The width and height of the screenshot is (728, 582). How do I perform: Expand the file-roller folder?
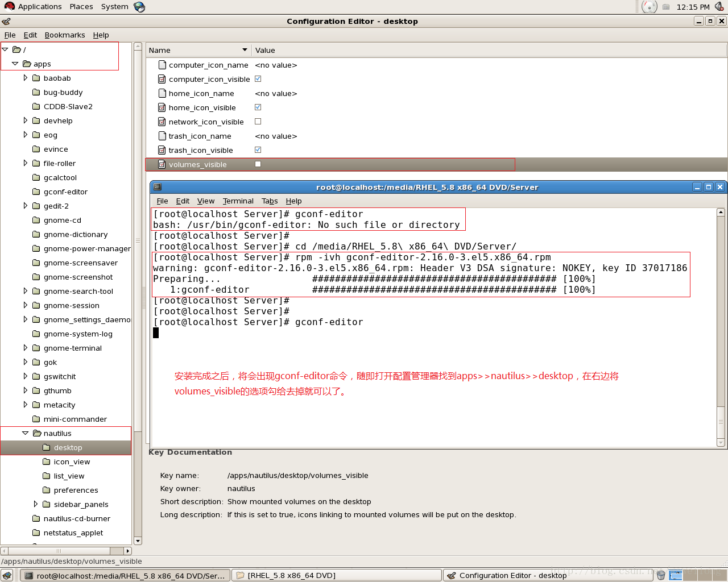[26, 163]
